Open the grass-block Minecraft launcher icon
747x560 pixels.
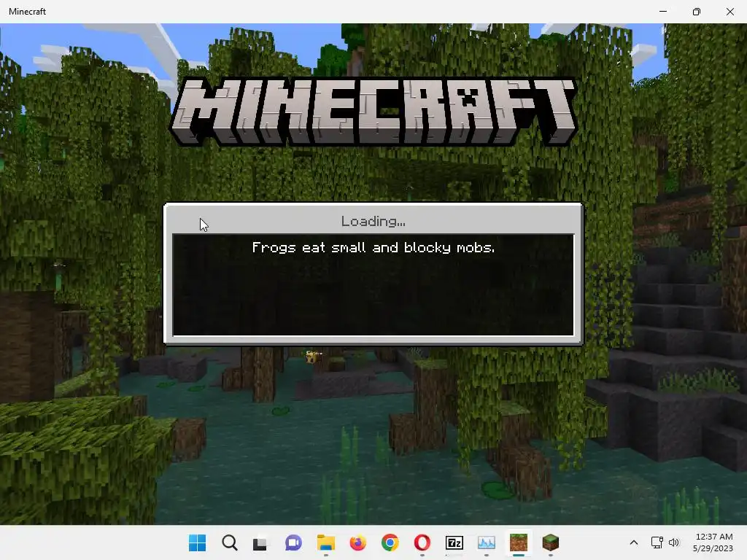(550, 542)
